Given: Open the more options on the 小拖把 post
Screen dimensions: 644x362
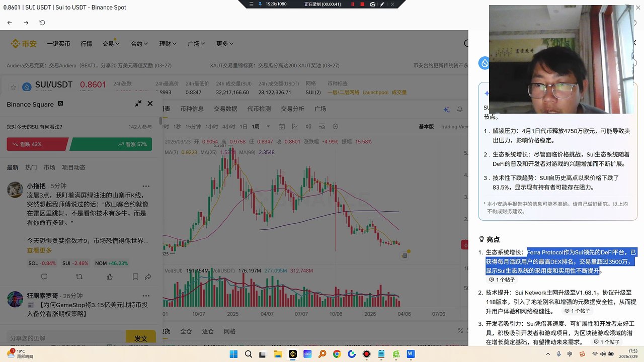Looking at the screenshot, I should pos(146,186).
